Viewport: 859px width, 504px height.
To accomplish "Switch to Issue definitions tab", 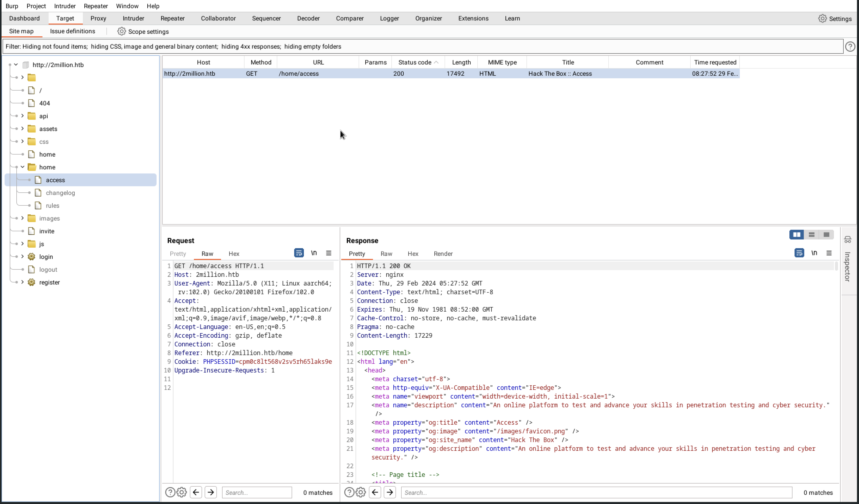I will (x=73, y=31).
